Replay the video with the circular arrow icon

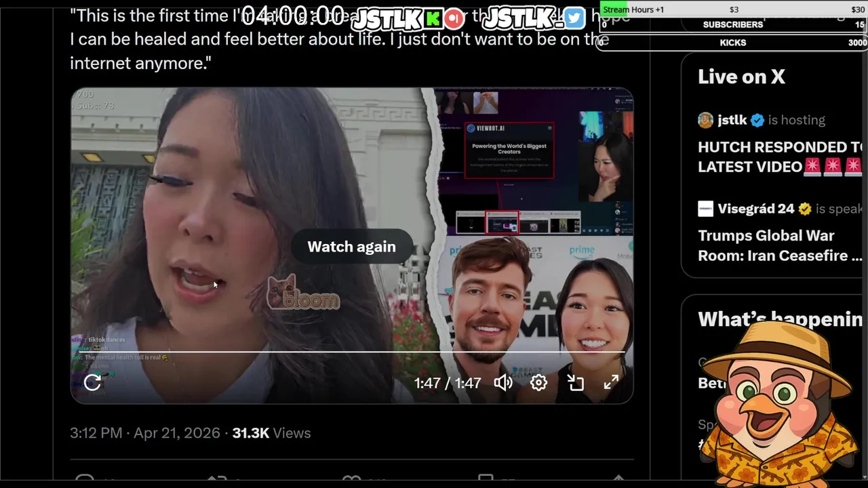point(92,382)
